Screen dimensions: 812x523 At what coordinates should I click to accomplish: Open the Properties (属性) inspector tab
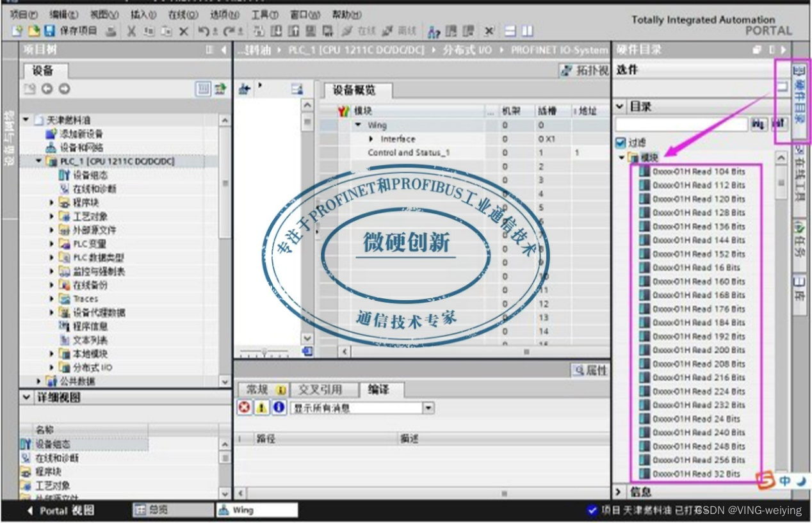point(590,370)
